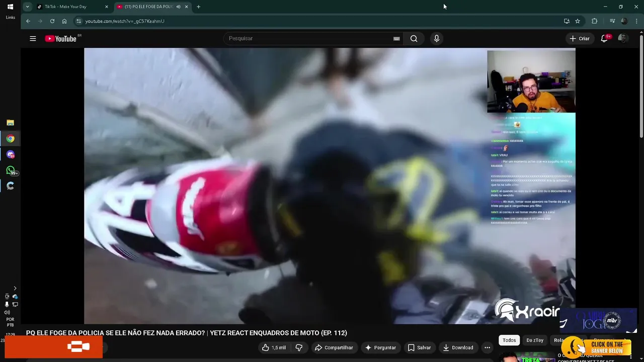Open the volume icon in system tray
This screenshot has height=362, width=644.
point(7,312)
